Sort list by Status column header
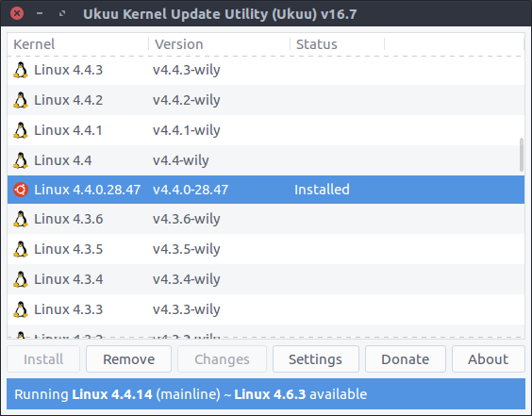This screenshot has width=532, height=416. pos(338,44)
